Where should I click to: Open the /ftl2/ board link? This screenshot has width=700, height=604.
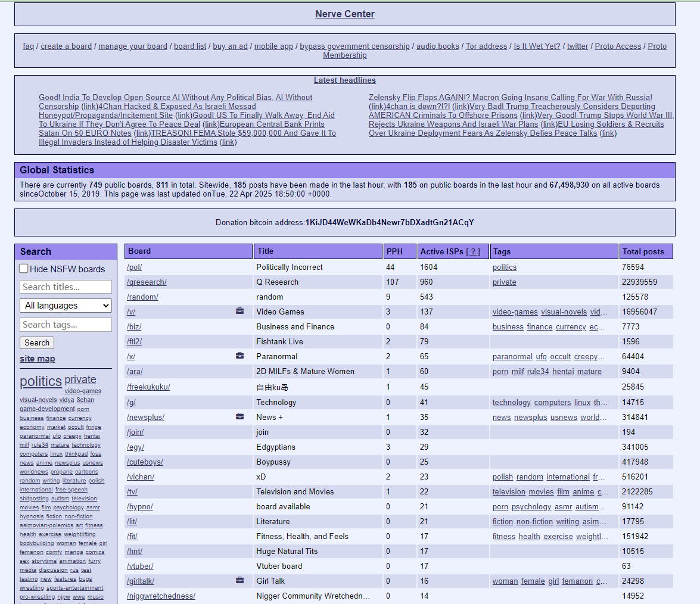pyautogui.click(x=135, y=341)
